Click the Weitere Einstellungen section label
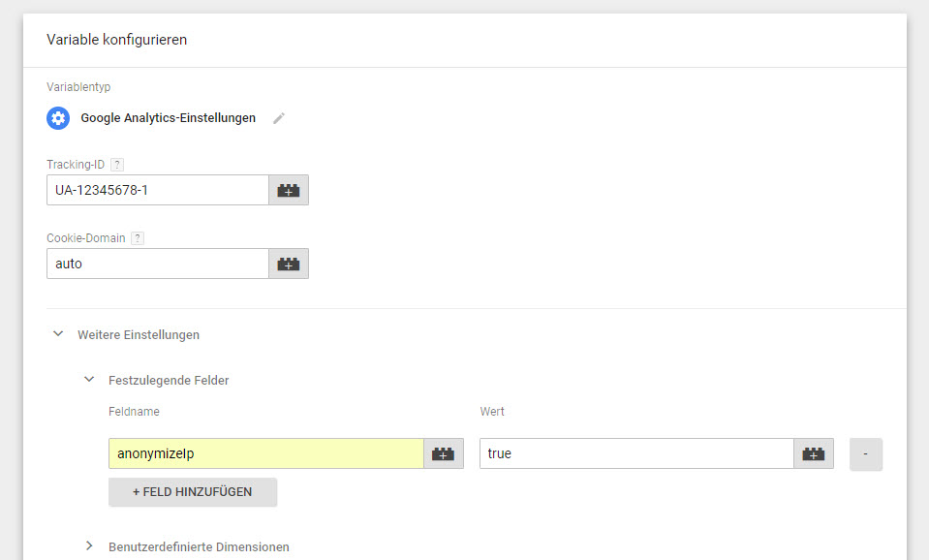Viewport: 929px width, 560px height. (x=139, y=335)
